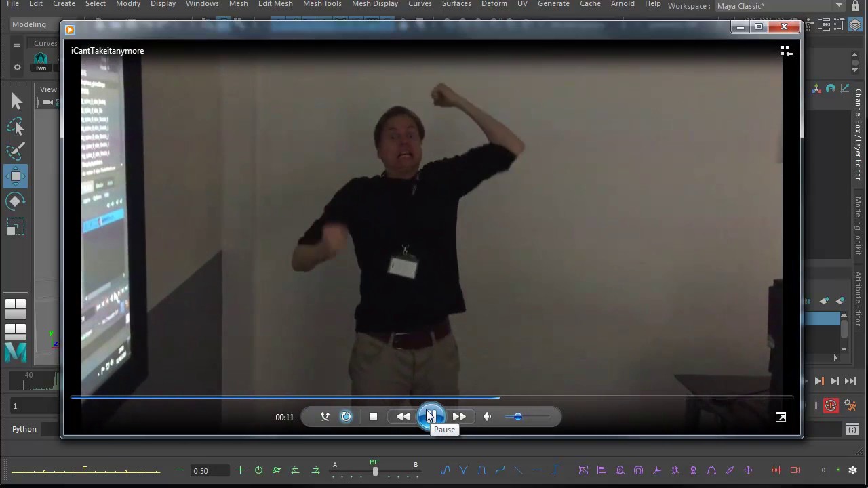The image size is (868, 488).
Task: Activate the Move tool in Maya
Action: click(x=16, y=176)
